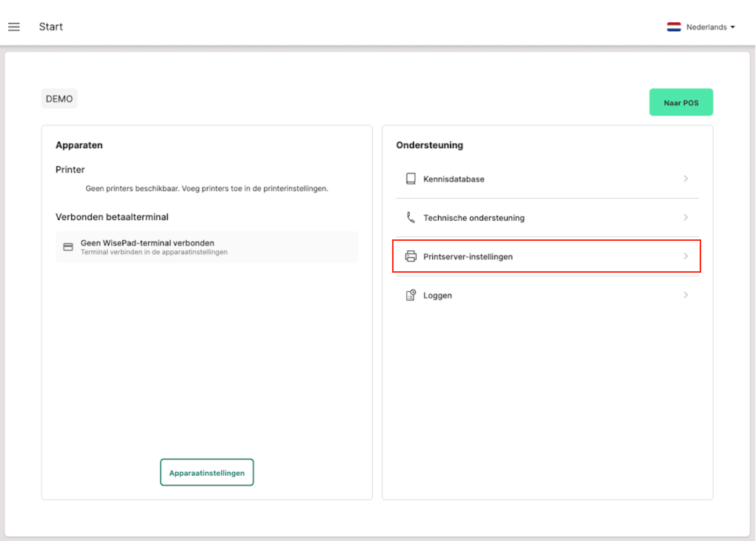Click the chevron next to Loggen
Image resolution: width=756 pixels, height=541 pixels.
pos(686,295)
